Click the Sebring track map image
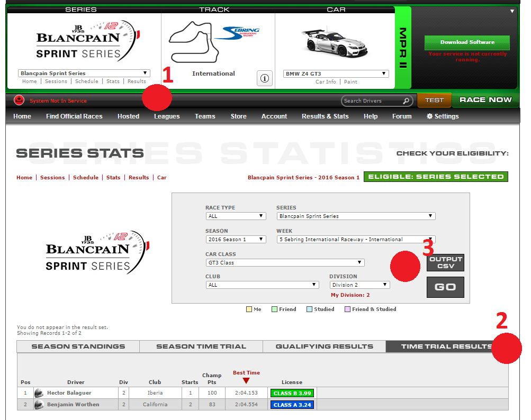531x420 pixels. [x=194, y=42]
